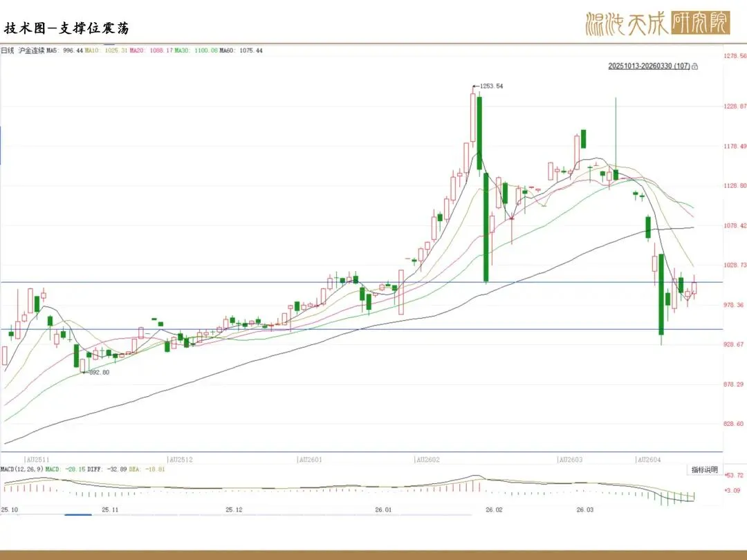Click the 3.09 MACD axis value
This screenshot has height=560, width=747.
[732, 490]
